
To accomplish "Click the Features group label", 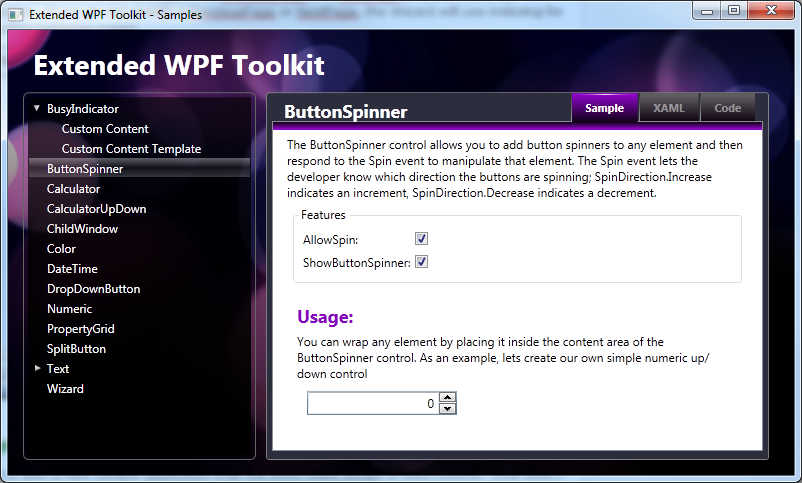I will 323,215.
